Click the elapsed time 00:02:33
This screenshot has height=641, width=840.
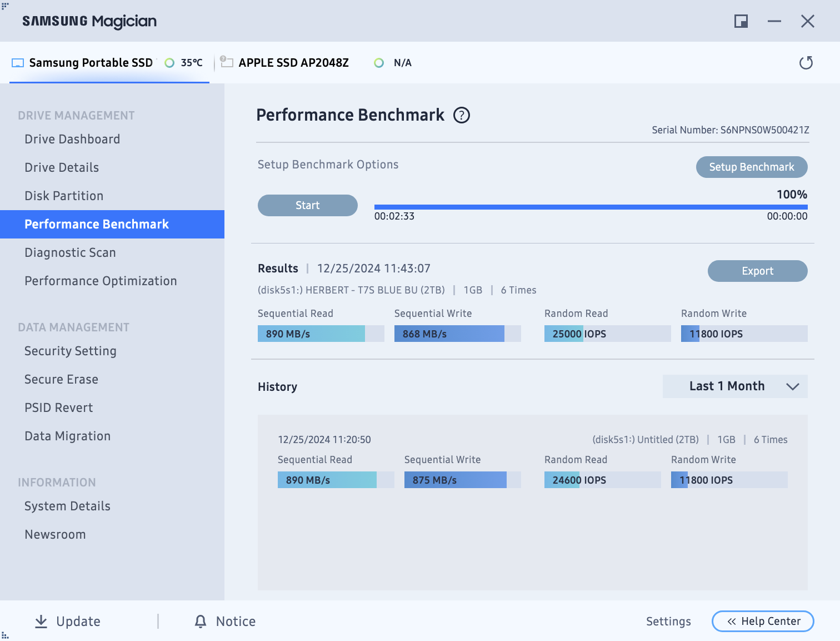(394, 216)
